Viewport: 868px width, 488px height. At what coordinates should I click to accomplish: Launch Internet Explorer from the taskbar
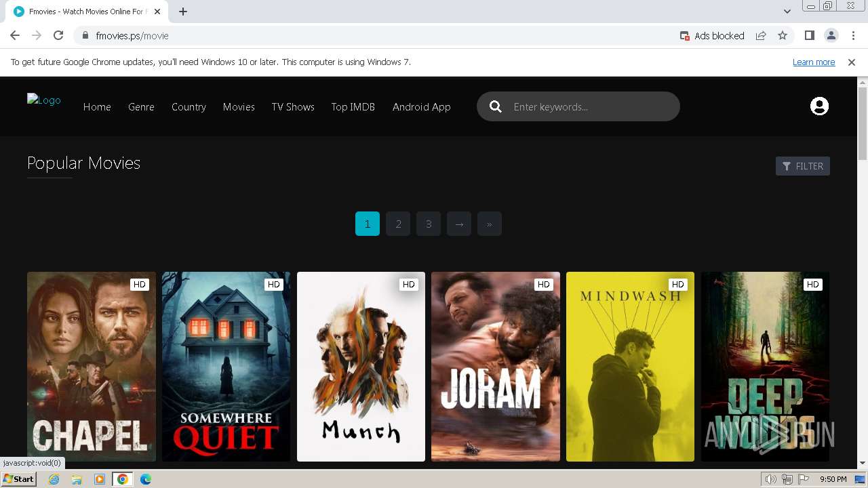(54, 479)
